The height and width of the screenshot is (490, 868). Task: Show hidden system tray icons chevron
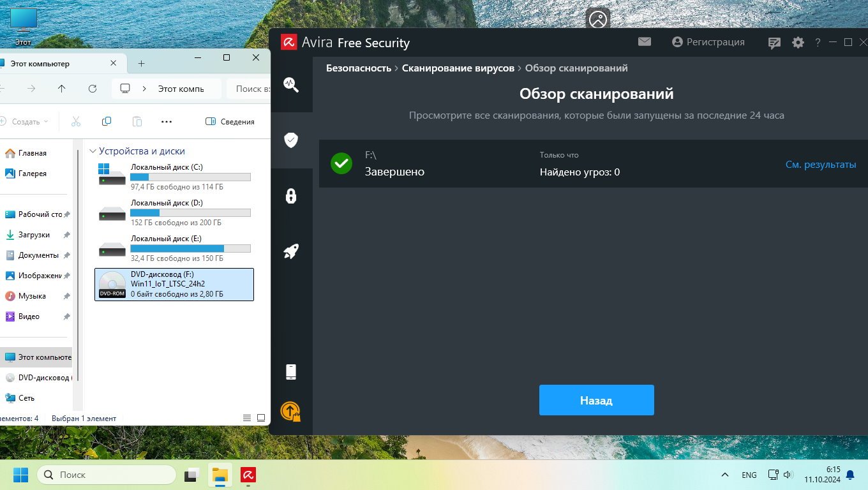[x=725, y=475]
